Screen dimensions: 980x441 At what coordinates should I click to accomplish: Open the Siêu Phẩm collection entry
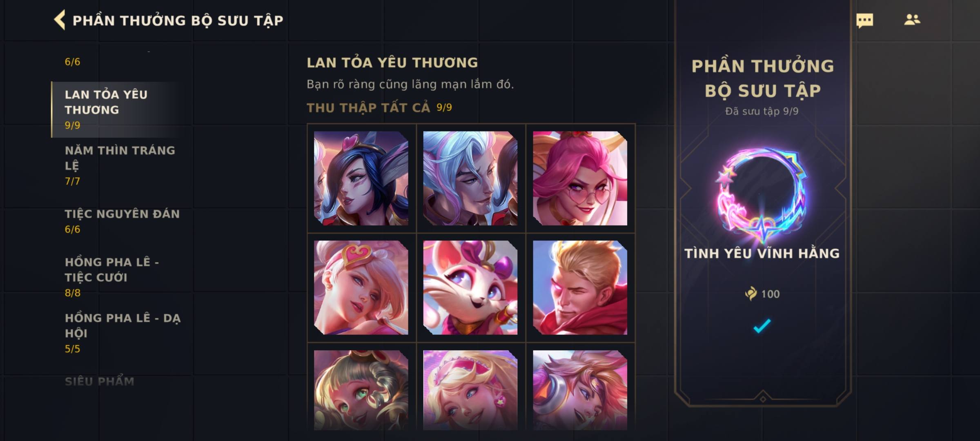point(99,381)
